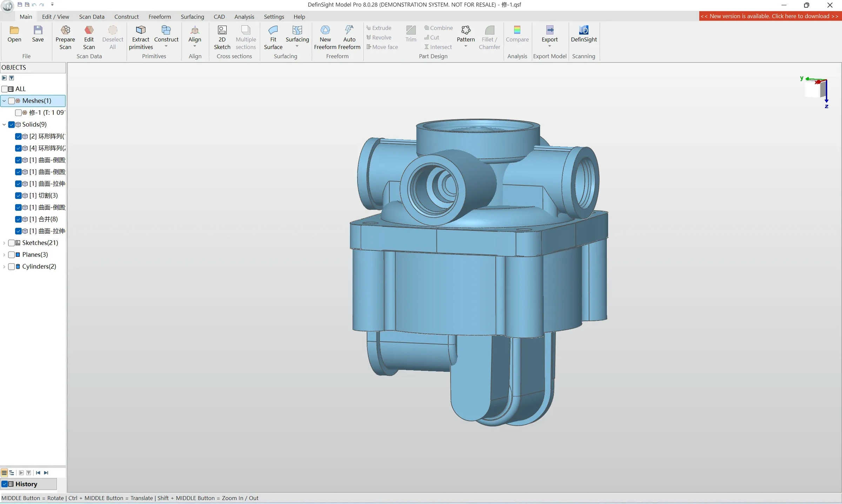Click the Multiple sections tool

click(246, 38)
